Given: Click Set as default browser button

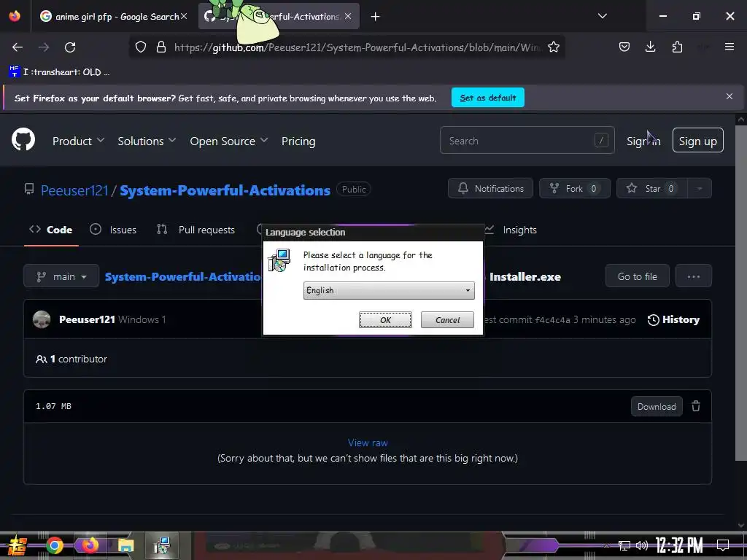Looking at the screenshot, I should pyautogui.click(x=488, y=98).
